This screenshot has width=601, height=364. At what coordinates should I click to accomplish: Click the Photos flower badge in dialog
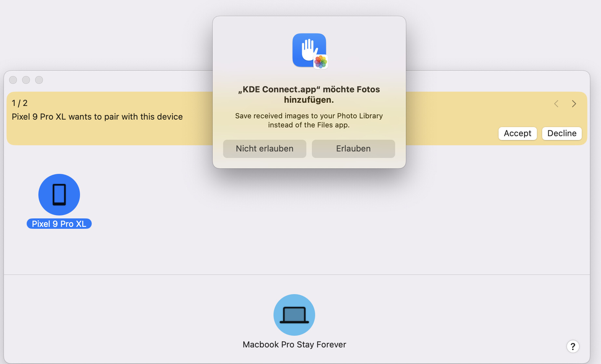click(x=321, y=62)
